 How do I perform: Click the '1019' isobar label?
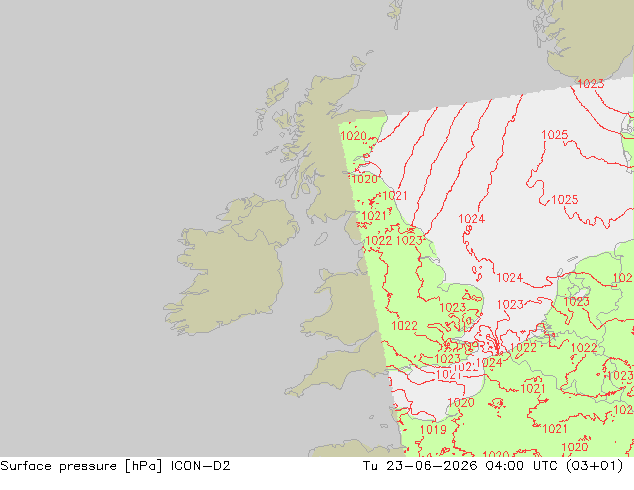tap(433, 429)
